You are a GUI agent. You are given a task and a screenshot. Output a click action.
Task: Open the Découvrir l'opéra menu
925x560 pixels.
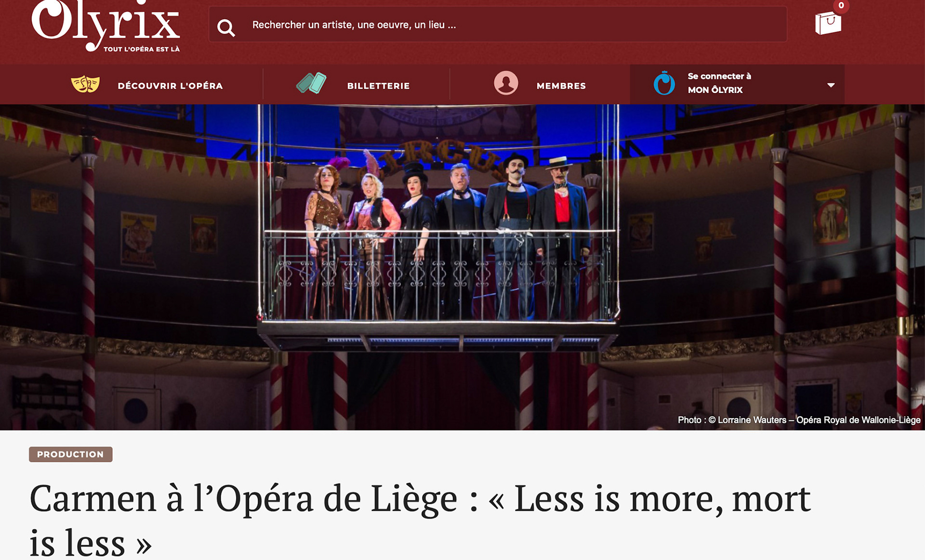[x=170, y=86]
